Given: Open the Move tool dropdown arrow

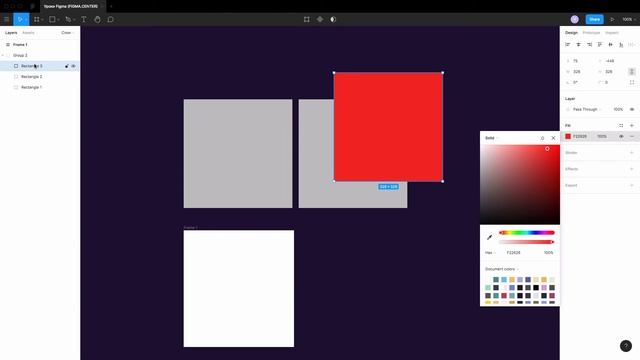Looking at the screenshot, I should click(26, 20).
